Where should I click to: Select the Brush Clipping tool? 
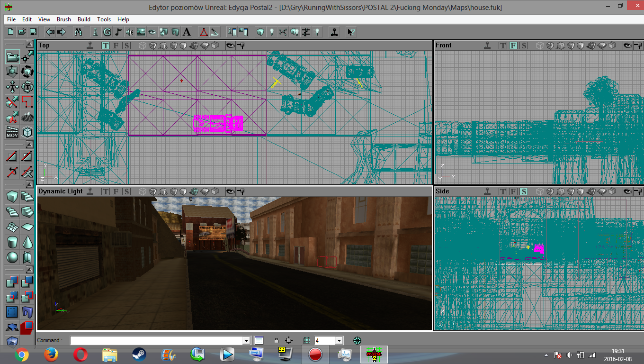12,102
